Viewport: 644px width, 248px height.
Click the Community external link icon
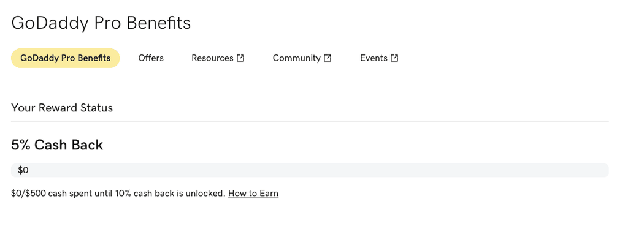(328, 58)
